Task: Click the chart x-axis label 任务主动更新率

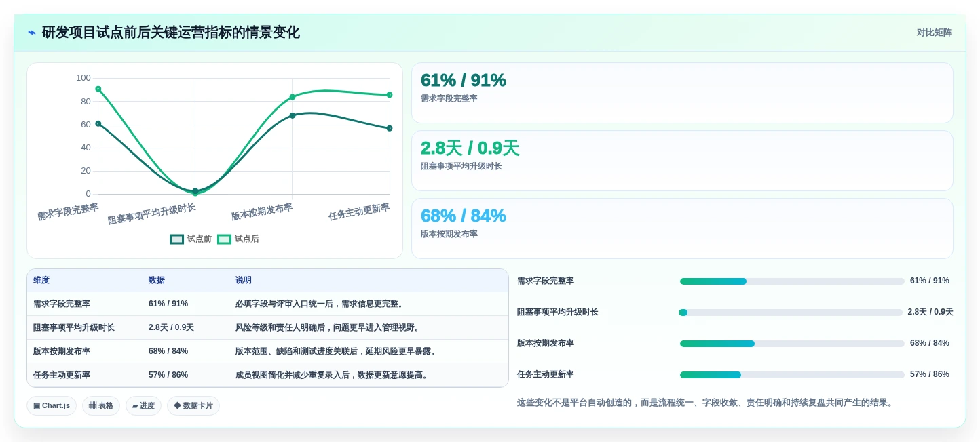Action: [359, 212]
